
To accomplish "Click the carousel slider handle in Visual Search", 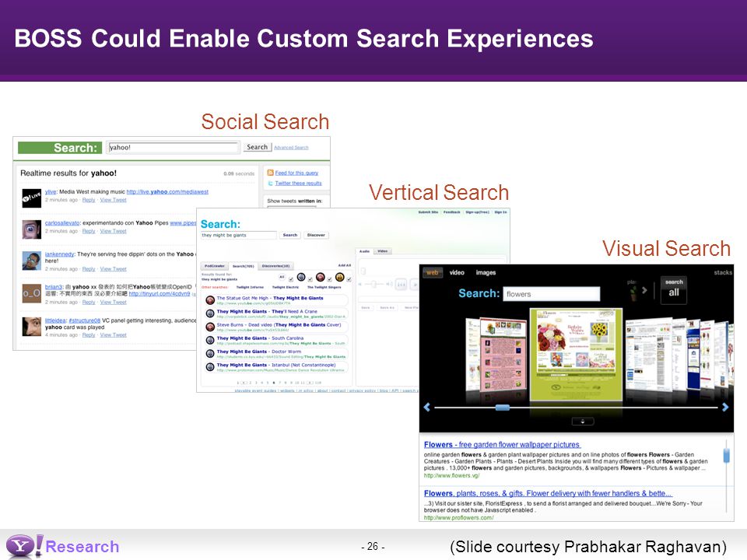I will (502, 408).
